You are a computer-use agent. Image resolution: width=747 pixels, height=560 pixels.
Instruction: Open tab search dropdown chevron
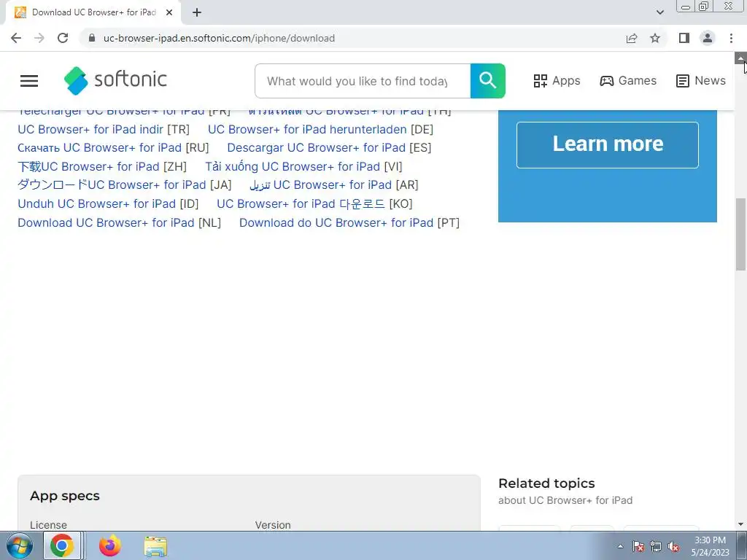(659, 12)
